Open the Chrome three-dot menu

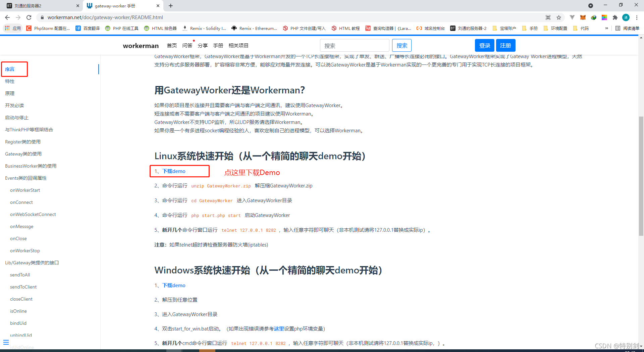[637, 17]
